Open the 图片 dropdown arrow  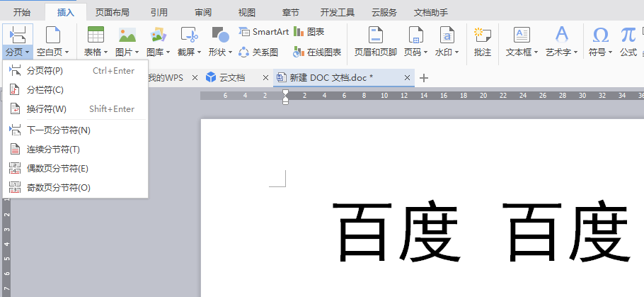(137, 52)
